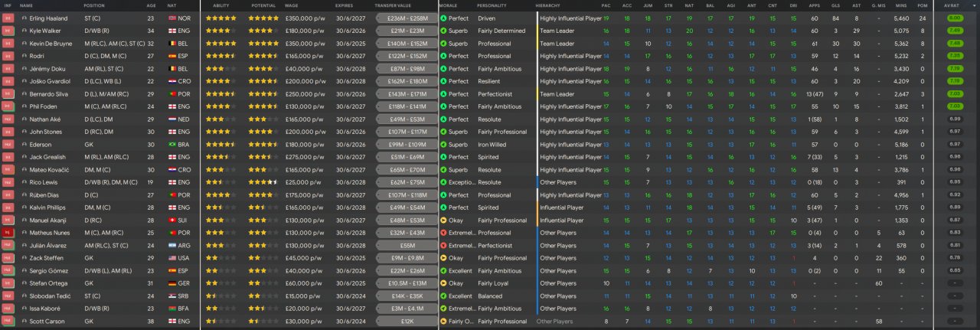Viewport: 980px width, 330px height.
Task: Click Slobodan Tedić's Balanced personality text
Action: [489, 296]
